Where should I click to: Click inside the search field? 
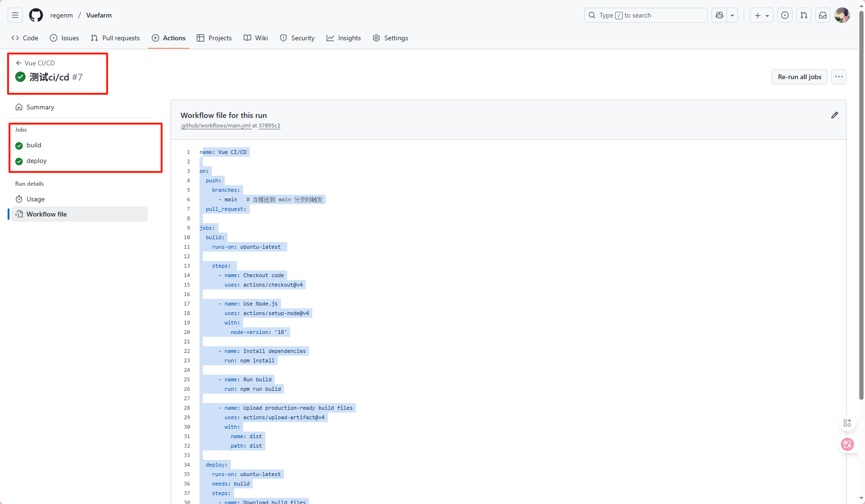click(646, 15)
